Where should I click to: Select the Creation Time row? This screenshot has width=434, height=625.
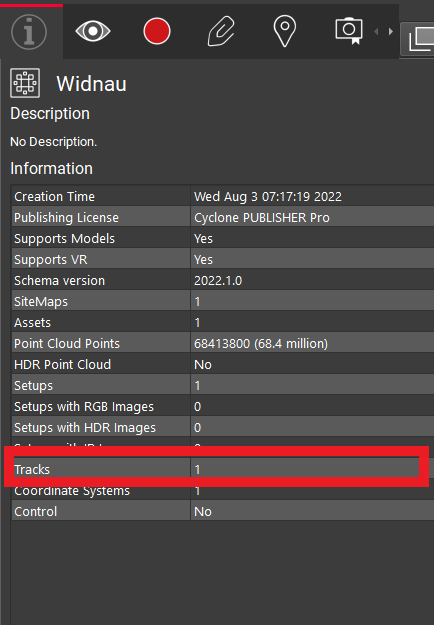click(x=222, y=196)
